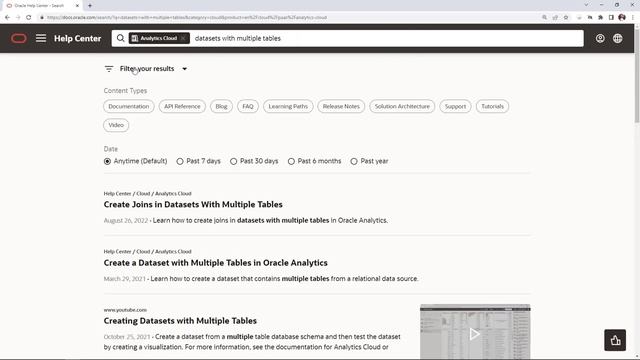Click the March 29, 2021 date text
This screenshot has height=360, width=640.
[x=124, y=279]
